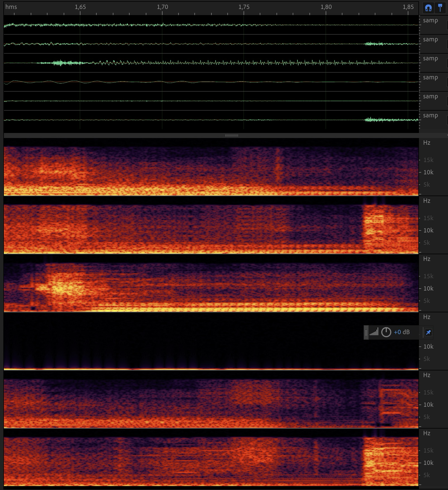Click the Hz label of the top spectrogram
Viewport: 448px width, 490px height.
coord(426,143)
